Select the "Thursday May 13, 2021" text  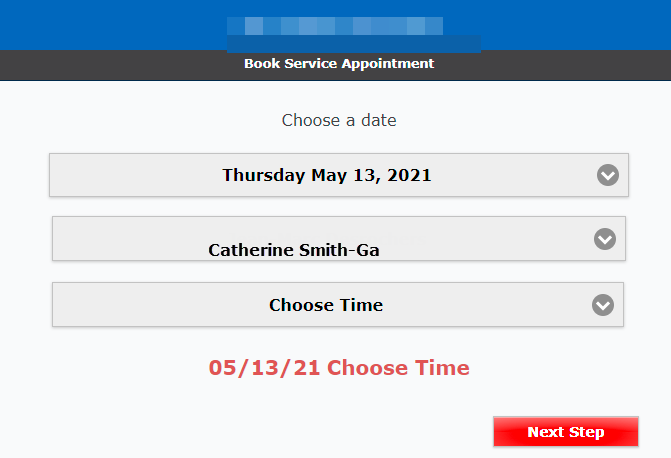(x=327, y=175)
